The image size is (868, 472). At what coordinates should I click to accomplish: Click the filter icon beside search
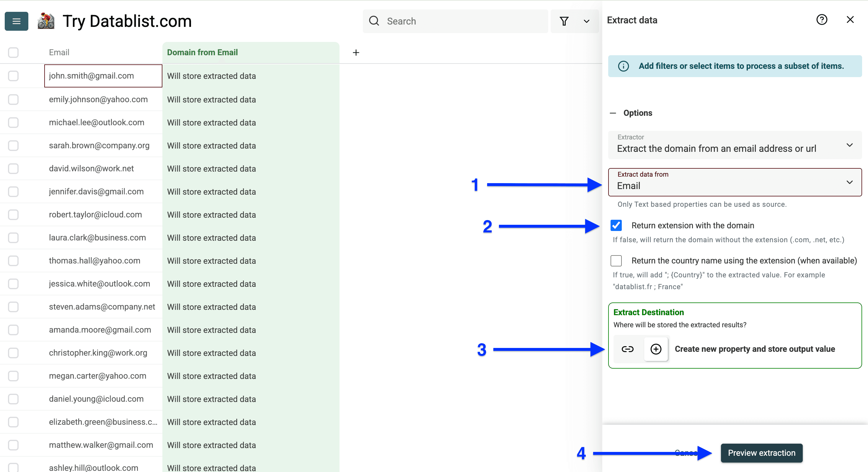point(564,21)
